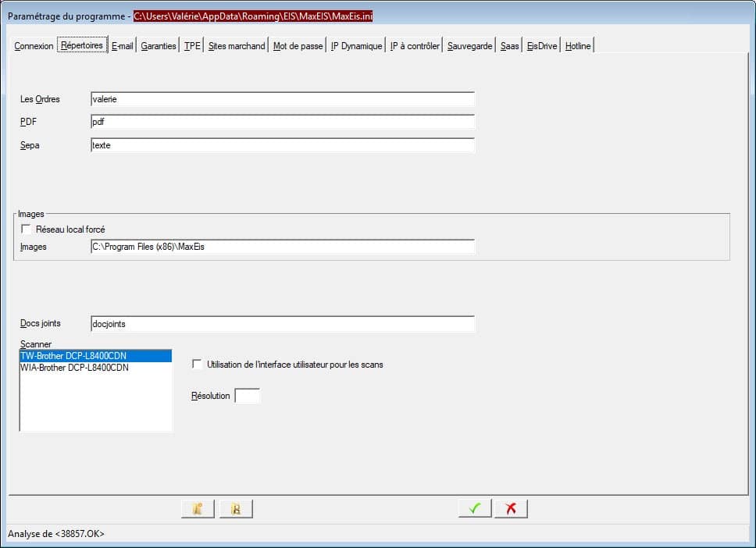This screenshot has height=548, width=756.
Task: Switch to the E-mail tab
Action: [x=123, y=46]
